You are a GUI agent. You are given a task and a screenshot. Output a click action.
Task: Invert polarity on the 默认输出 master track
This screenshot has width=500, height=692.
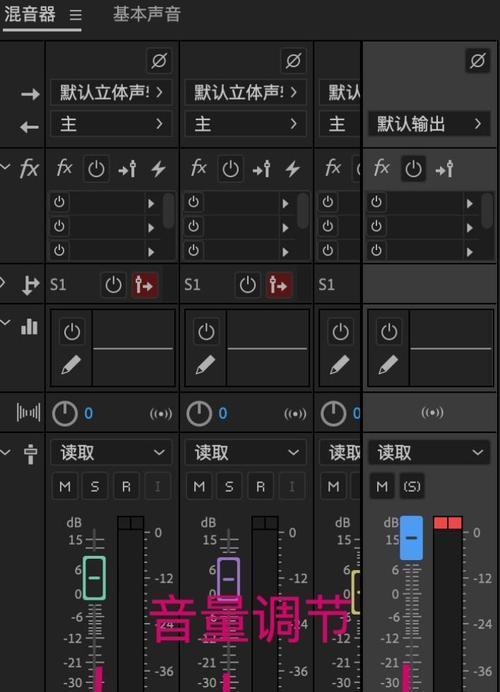click(477, 60)
